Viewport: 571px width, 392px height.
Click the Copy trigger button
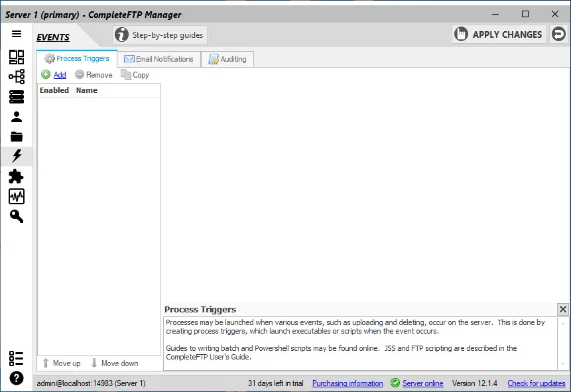coord(135,75)
